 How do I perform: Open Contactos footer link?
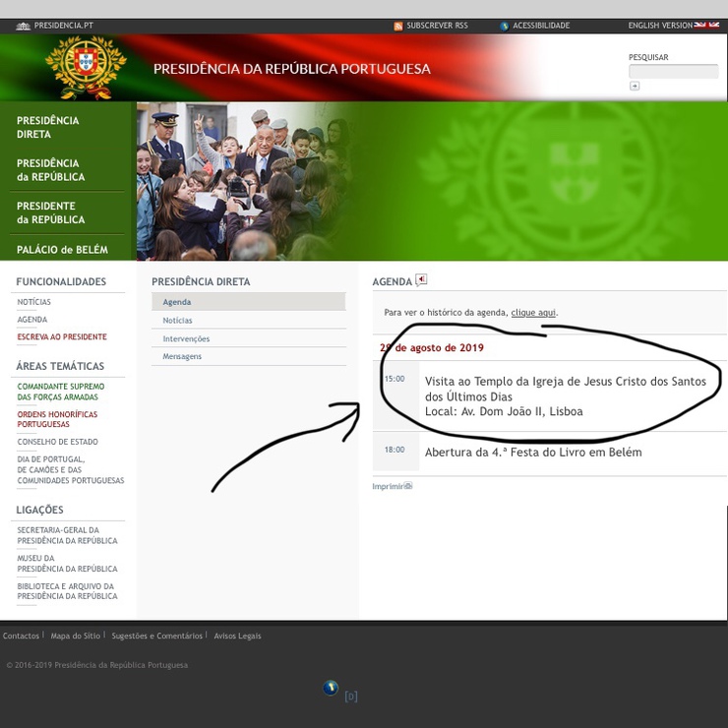(x=21, y=636)
